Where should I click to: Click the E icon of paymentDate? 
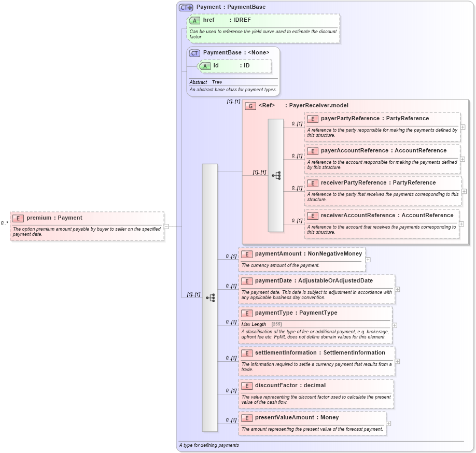pos(247,281)
